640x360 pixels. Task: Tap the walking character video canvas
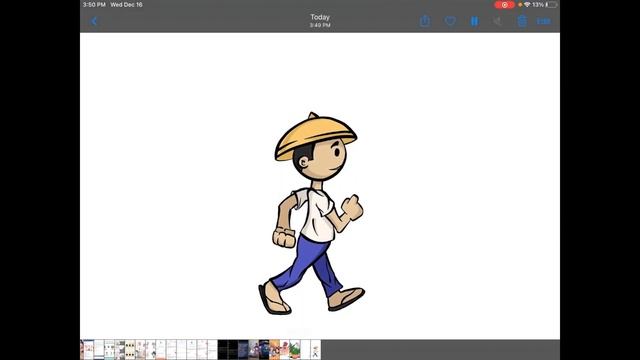coord(320,186)
